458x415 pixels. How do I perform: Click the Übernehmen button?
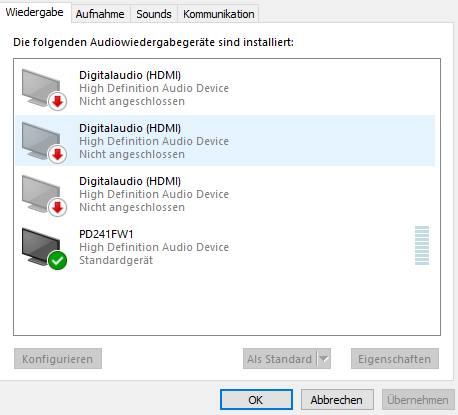[x=418, y=400]
